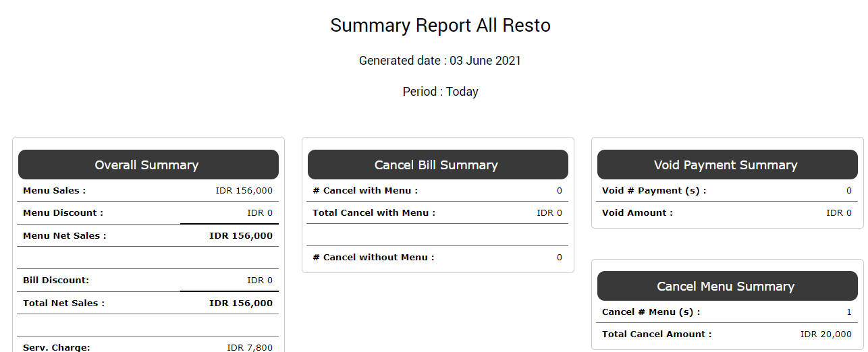The height and width of the screenshot is (352, 868).
Task: Click the Menu Net Sales label
Action: [x=65, y=236]
